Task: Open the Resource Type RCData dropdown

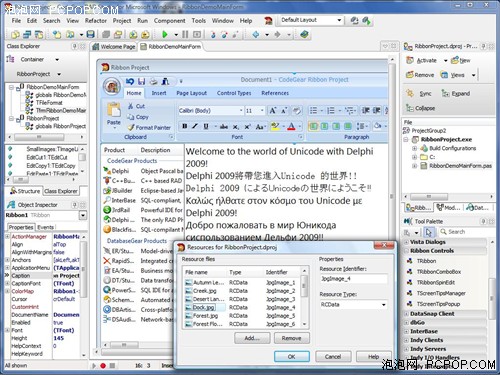Action: tap(384, 305)
